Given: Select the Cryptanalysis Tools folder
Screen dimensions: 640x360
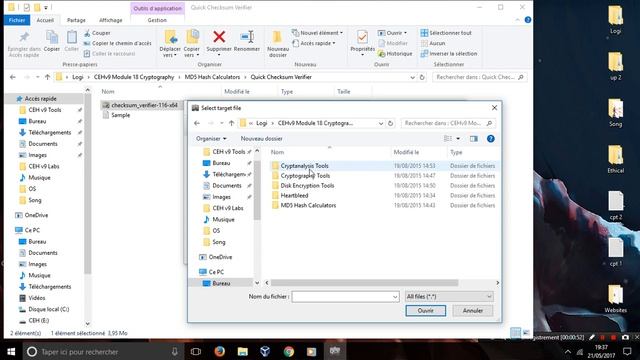Looking at the screenshot, I should point(304,166).
